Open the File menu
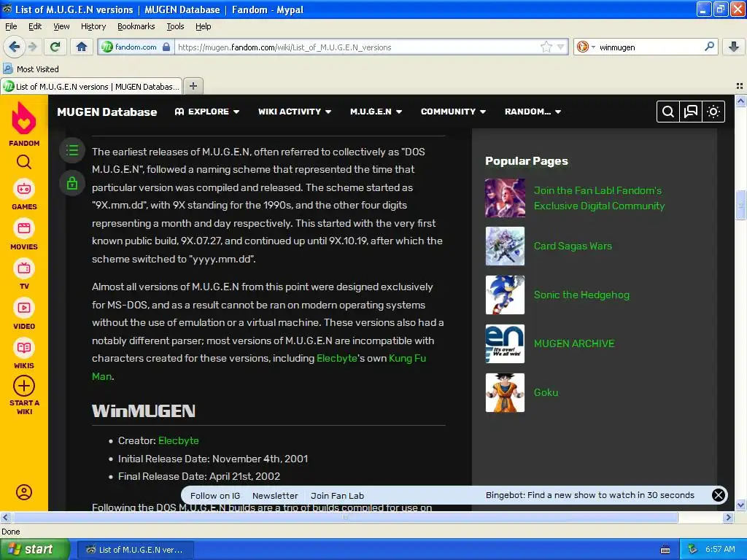747x560 pixels. 11,26
